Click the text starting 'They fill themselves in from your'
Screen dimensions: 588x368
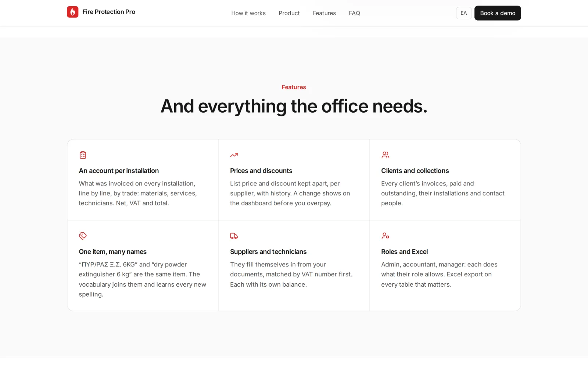pyautogui.click(x=291, y=275)
